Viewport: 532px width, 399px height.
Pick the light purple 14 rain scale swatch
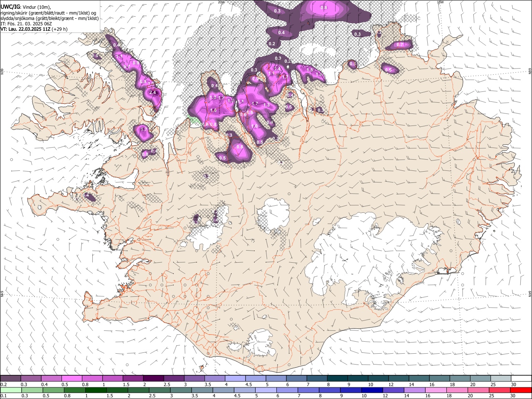[414, 390]
